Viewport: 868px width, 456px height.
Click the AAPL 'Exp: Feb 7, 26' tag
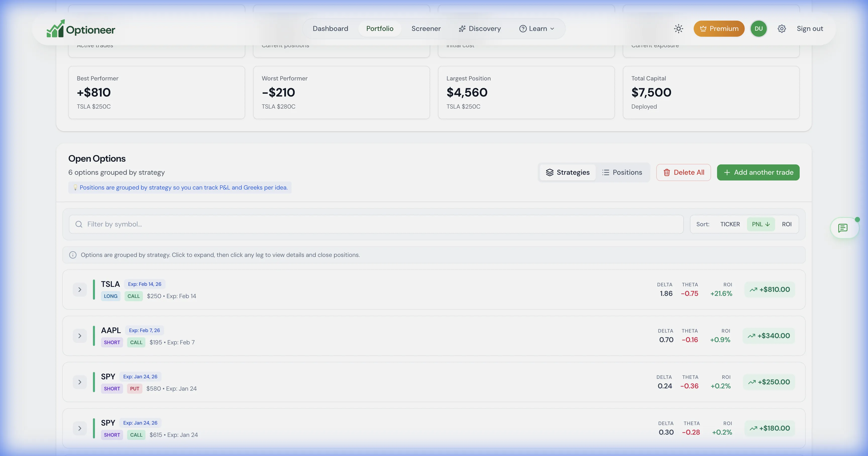coord(144,331)
